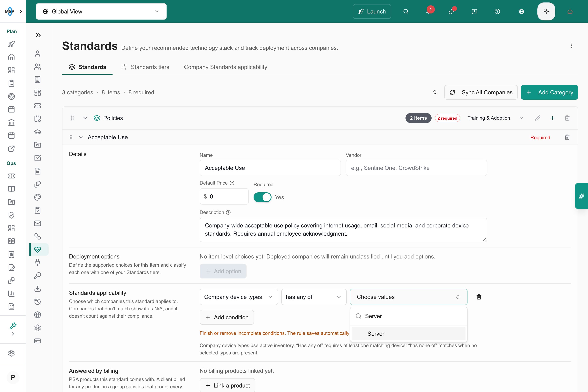588x392 pixels.
Task: Expand the secondary sidebar double-chevron
Action: click(x=38, y=35)
